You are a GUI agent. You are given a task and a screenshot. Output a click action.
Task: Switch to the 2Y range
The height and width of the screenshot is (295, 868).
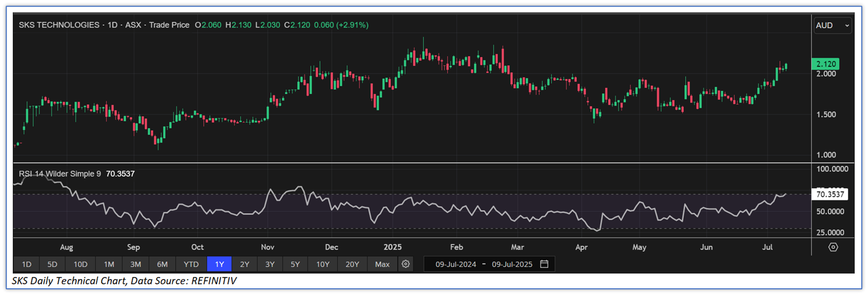coord(245,264)
